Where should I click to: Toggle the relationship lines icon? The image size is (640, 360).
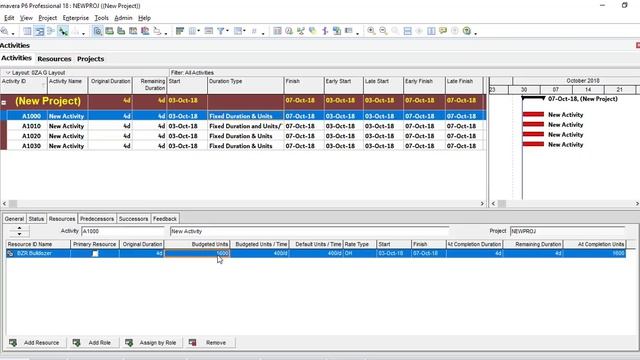pyautogui.click(x=63, y=31)
